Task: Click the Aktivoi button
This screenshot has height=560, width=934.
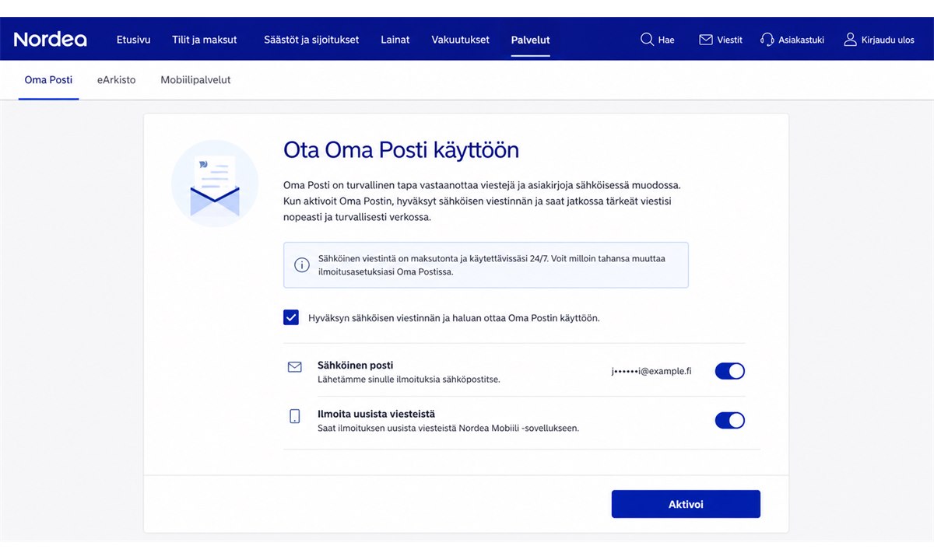Action: pyautogui.click(x=686, y=504)
